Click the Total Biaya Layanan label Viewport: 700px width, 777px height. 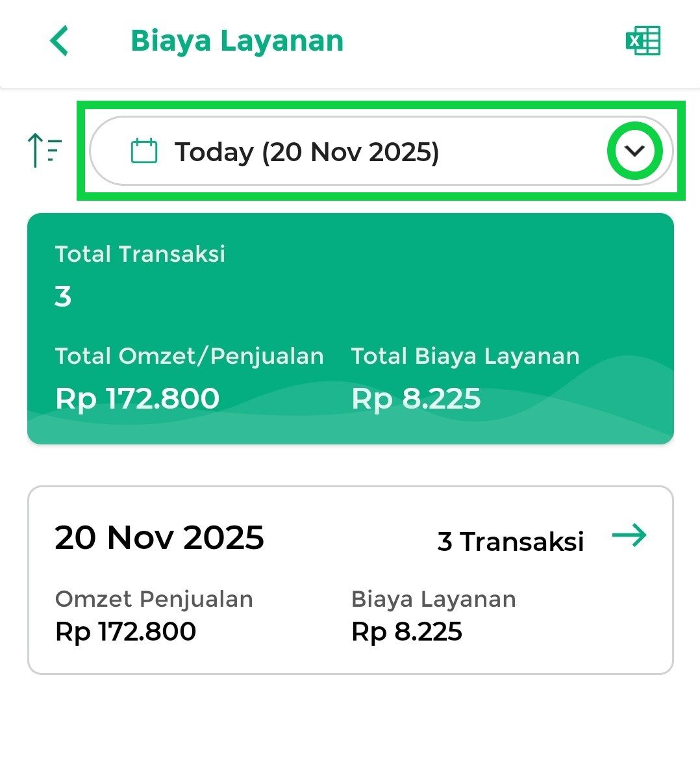[x=465, y=356]
